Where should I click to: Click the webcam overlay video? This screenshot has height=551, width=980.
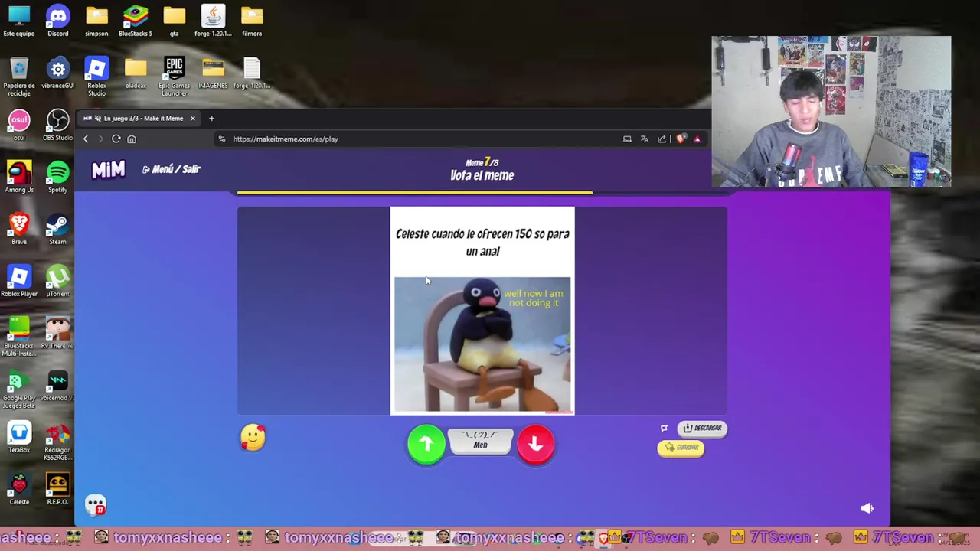coord(831,112)
